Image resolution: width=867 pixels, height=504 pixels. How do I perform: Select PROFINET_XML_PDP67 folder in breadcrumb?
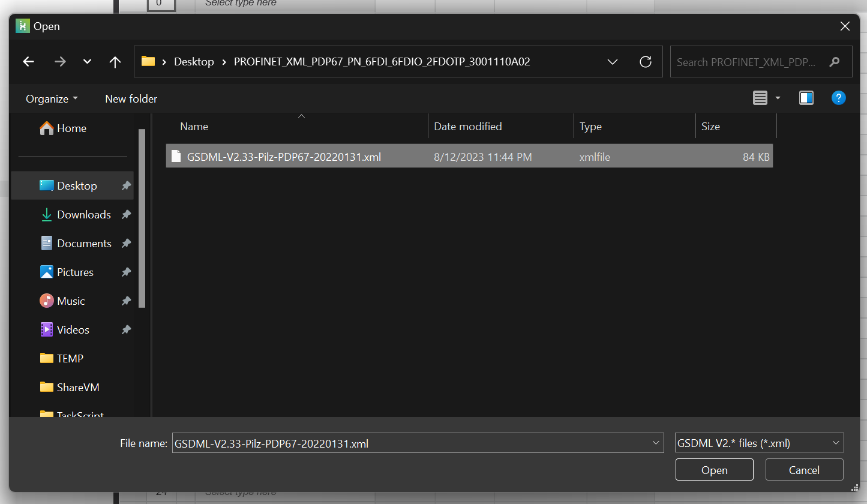point(382,61)
